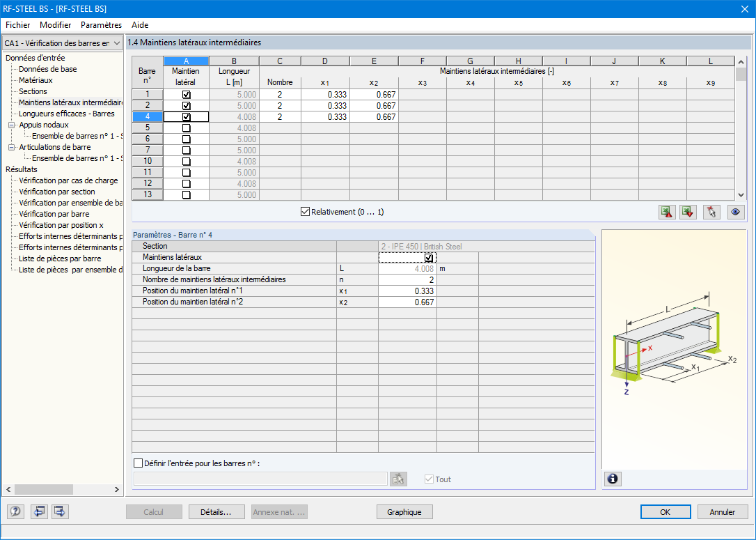Open Longueurs efficaces - Barres

click(x=67, y=114)
